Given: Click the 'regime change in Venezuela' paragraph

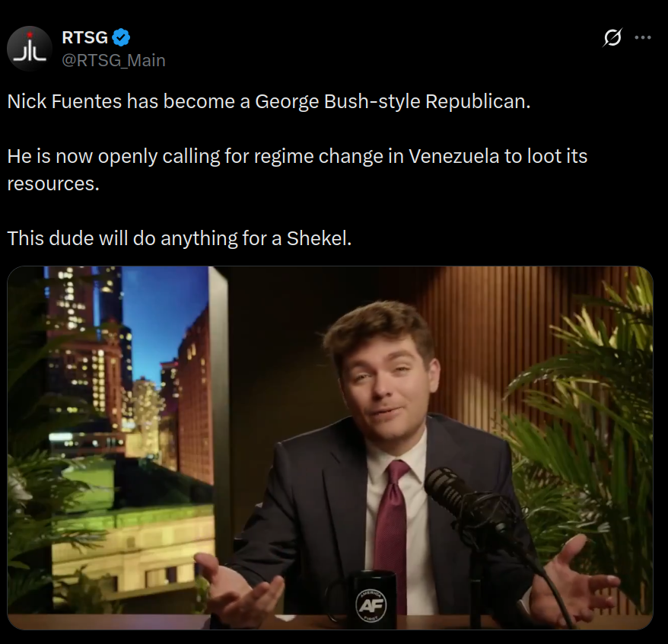Looking at the screenshot, I should [297, 170].
